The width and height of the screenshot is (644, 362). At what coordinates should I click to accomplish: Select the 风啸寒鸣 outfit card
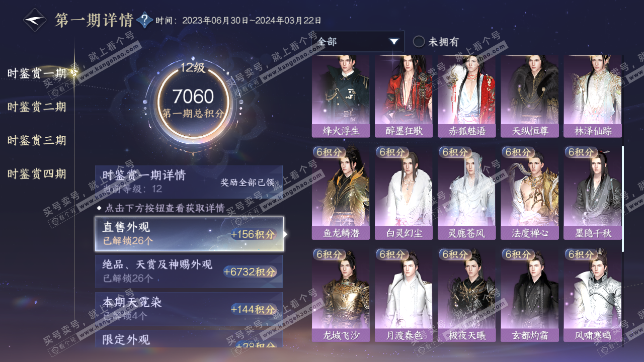coord(592,295)
